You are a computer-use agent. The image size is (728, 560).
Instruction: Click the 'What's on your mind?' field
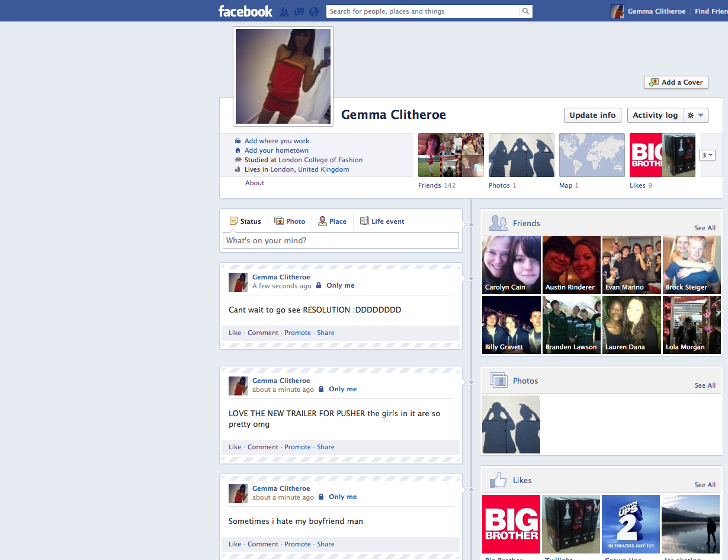tap(341, 240)
